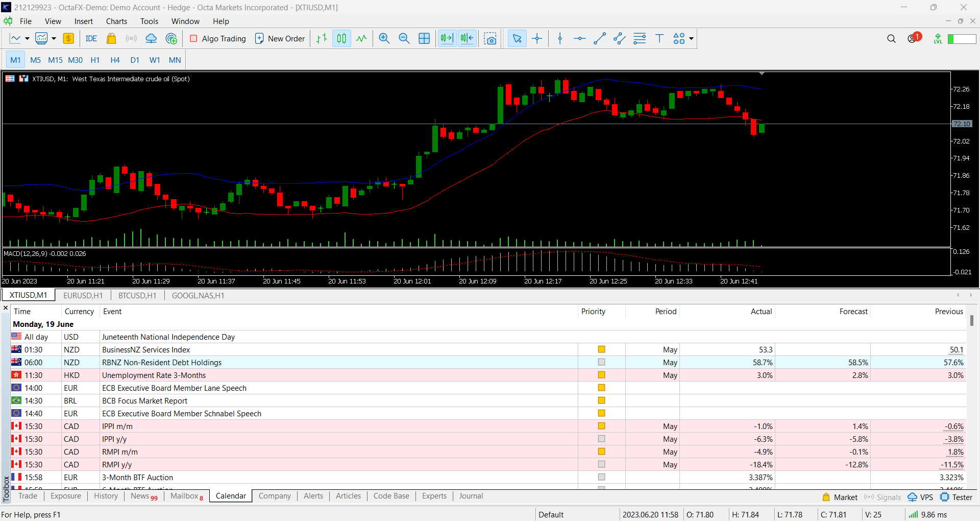Select the cursor arrow tool
Viewport: 980px width, 521px height.
pyautogui.click(x=517, y=38)
